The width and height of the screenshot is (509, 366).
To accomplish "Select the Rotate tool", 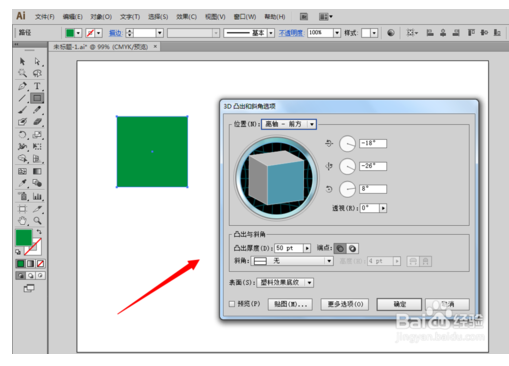I will 22,135.
